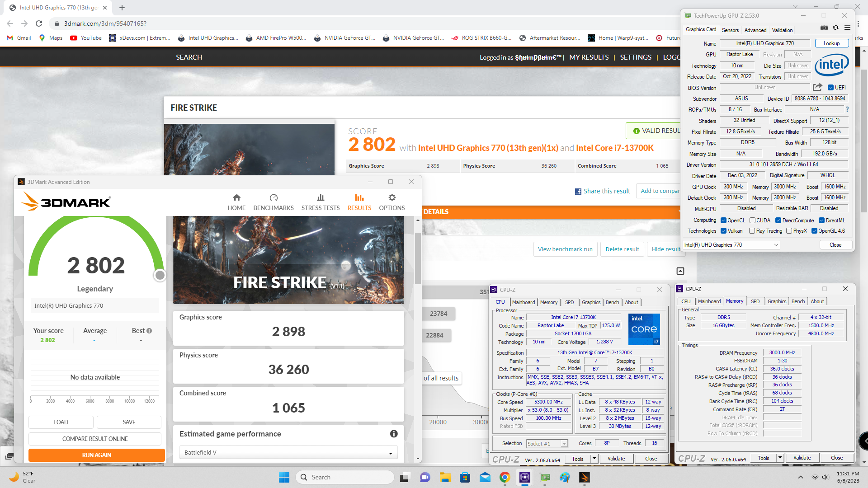This screenshot has width=868, height=488.
Task: Click GPU-Z screenshot camera icon
Action: point(824,28)
